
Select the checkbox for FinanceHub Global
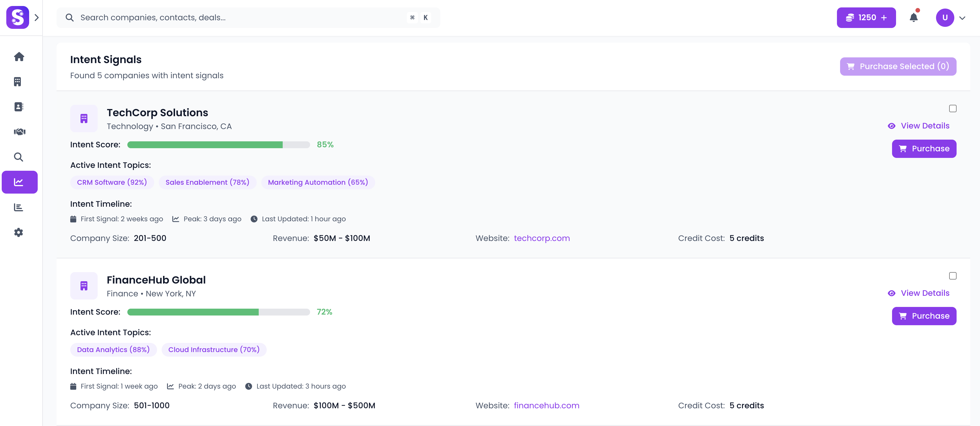coord(953,275)
